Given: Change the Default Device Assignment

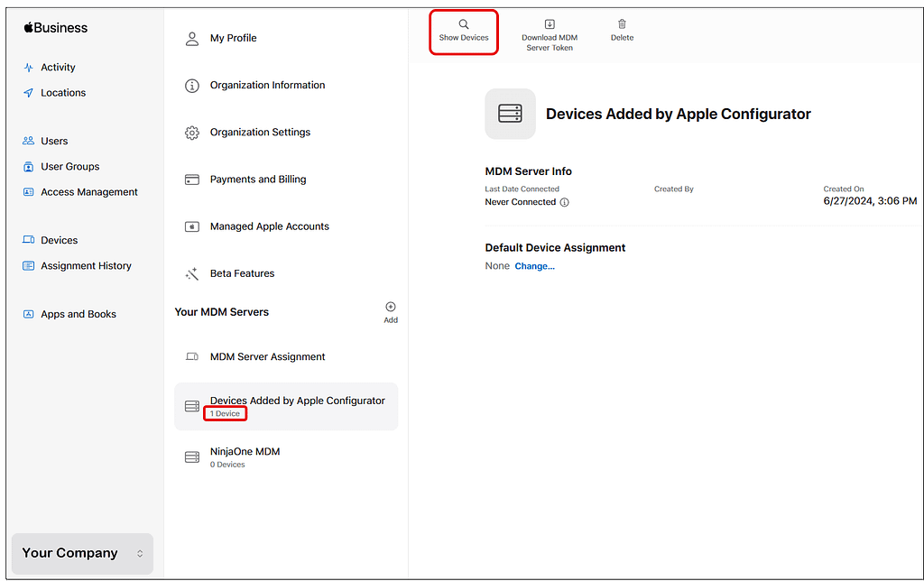Looking at the screenshot, I should 534,265.
